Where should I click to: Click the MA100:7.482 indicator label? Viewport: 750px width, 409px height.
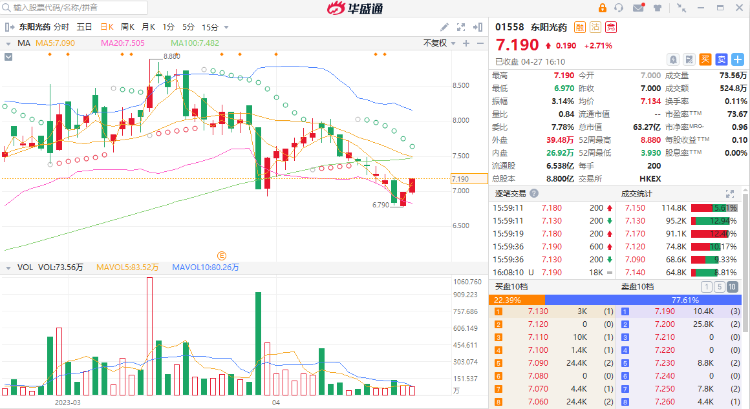coord(195,43)
